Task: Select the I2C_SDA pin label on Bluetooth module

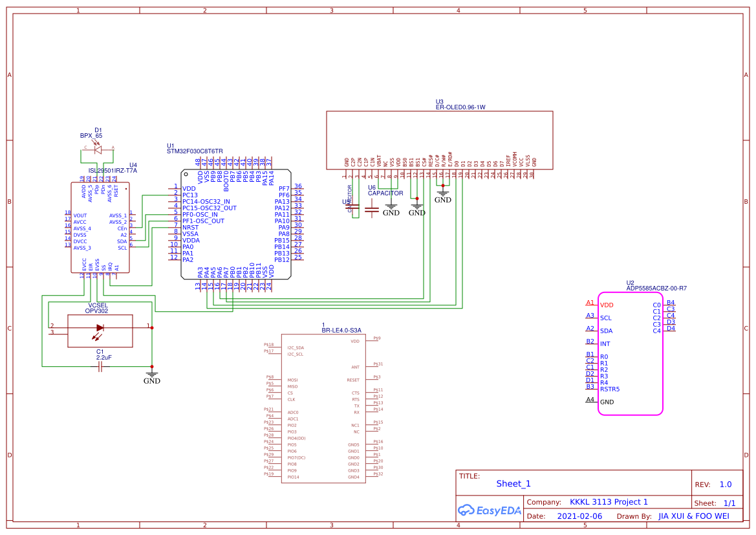Action: click(x=295, y=347)
